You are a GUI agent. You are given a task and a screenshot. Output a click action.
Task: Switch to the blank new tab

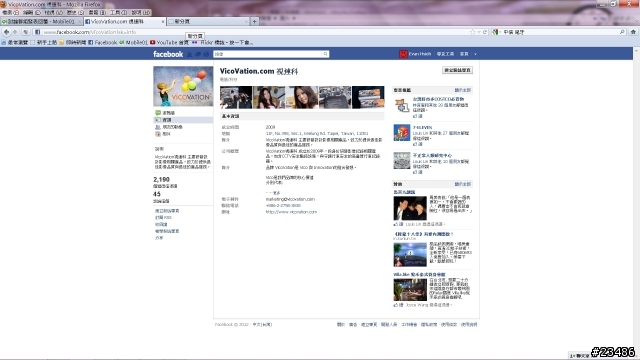tap(208, 21)
